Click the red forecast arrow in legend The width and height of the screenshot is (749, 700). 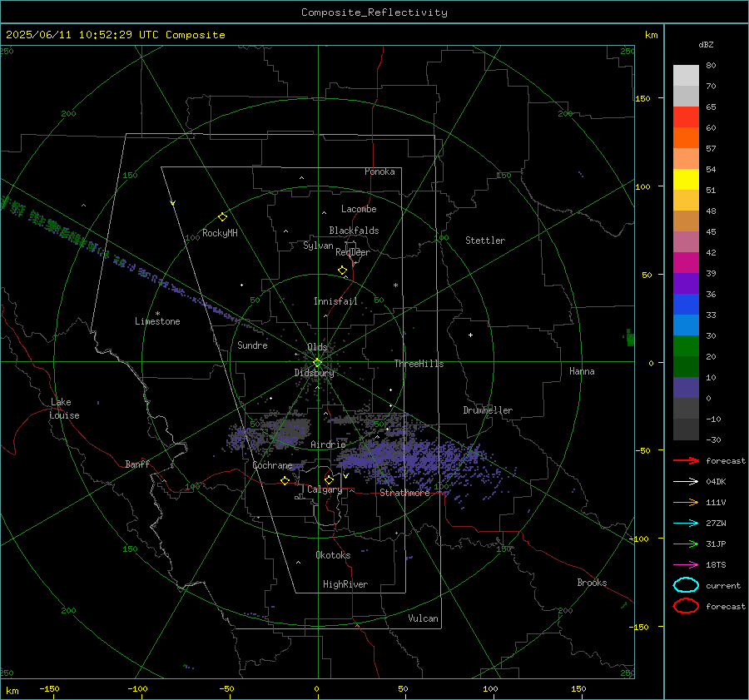tap(686, 460)
